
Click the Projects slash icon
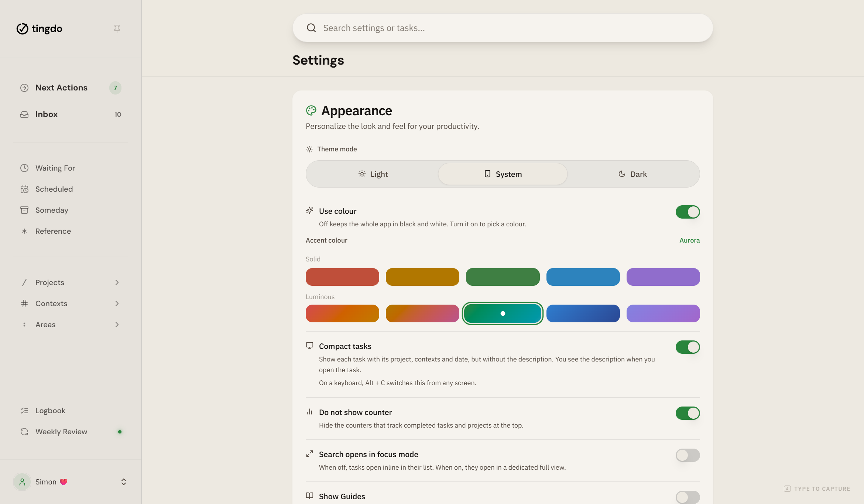[x=24, y=282]
